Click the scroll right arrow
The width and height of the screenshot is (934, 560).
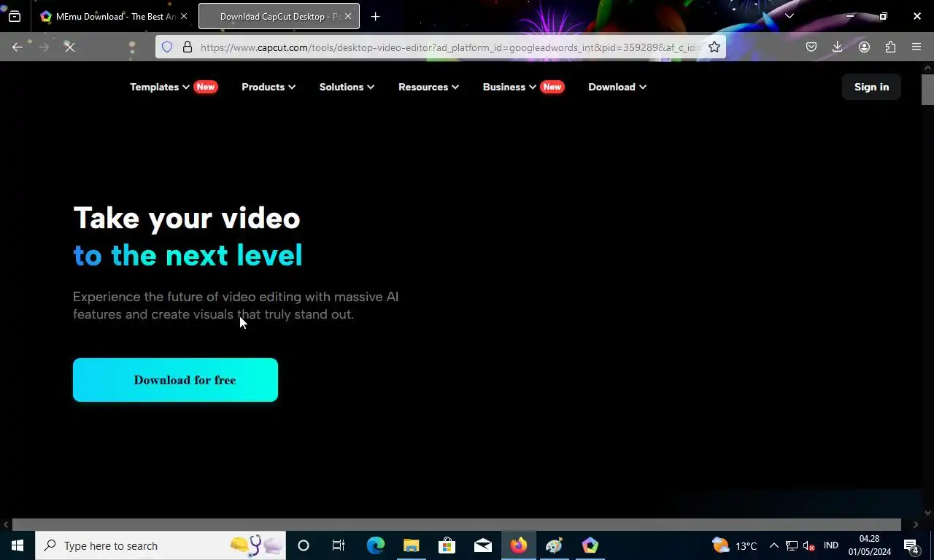916,524
